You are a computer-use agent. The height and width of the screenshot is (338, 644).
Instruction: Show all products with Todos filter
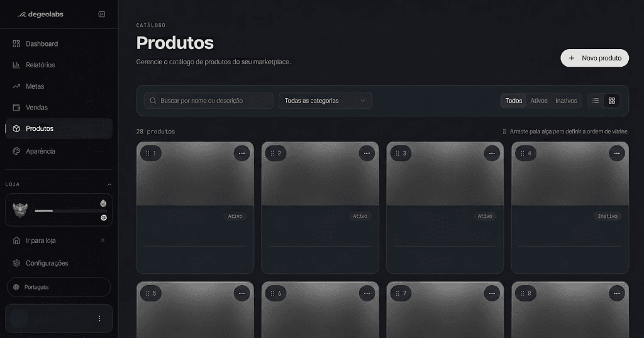(x=514, y=101)
